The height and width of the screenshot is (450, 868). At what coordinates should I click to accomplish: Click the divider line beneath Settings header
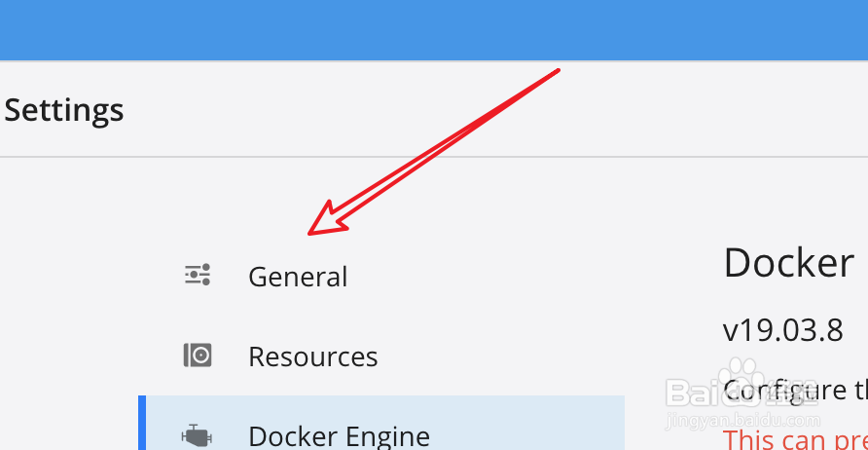point(434,157)
